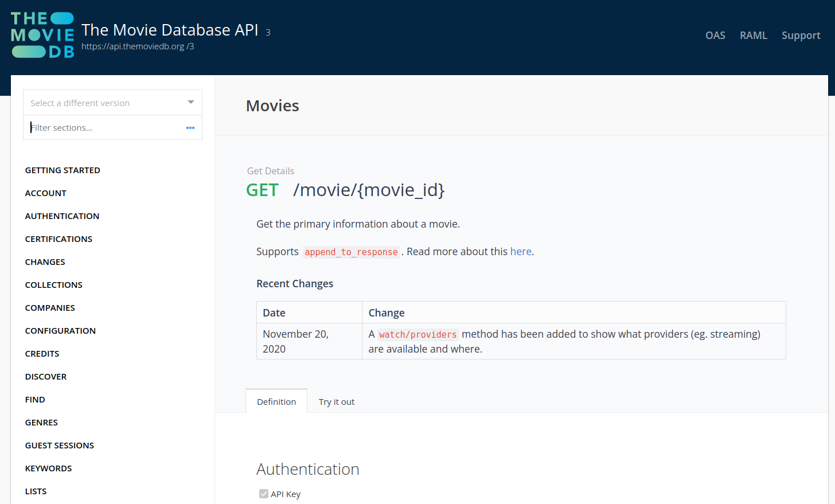This screenshot has width=835, height=504.
Task: Open the Support link in header
Action: (801, 36)
